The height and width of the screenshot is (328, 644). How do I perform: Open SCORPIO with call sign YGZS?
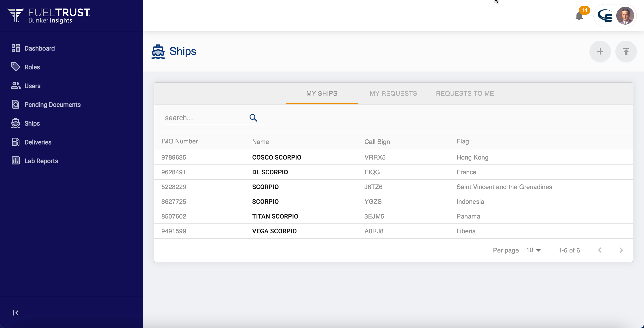393,202
